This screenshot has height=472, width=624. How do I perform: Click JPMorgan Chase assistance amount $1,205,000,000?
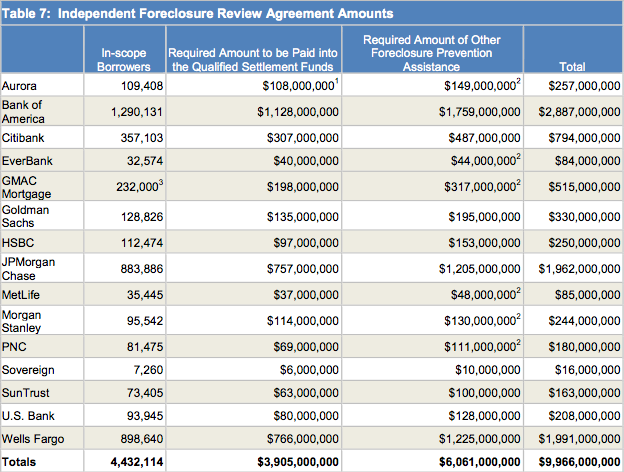[480, 269]
